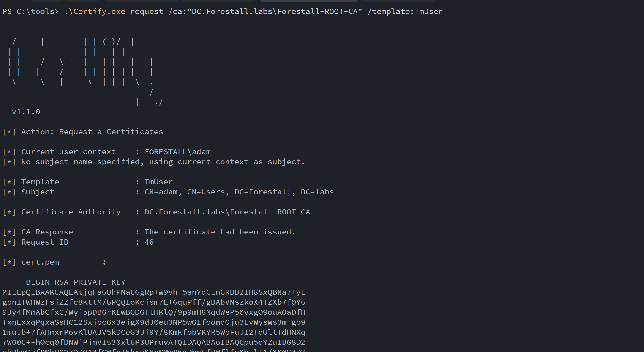Viewport: 644px width, 352px height.
Task: Click "The certificate had been issued." text
Action: pos(220,232)
